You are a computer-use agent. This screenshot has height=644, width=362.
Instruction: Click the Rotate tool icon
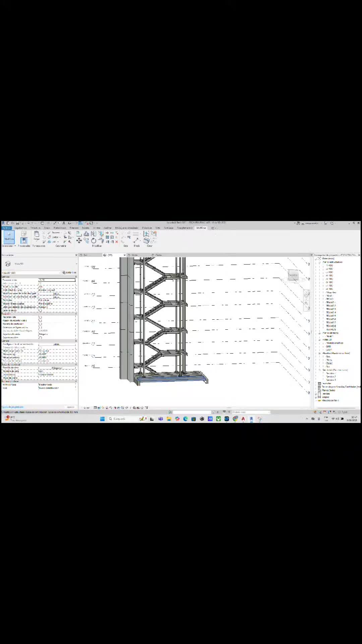[x=94, y=240]
